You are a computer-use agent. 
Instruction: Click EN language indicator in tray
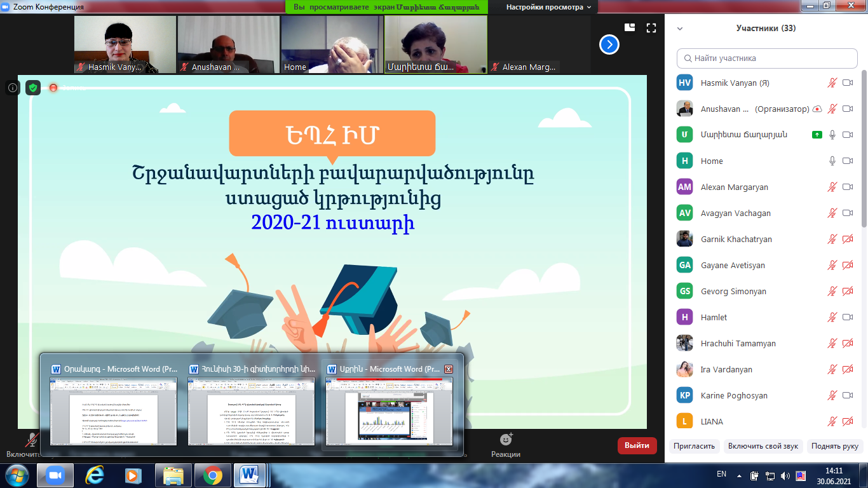(721, 474)
